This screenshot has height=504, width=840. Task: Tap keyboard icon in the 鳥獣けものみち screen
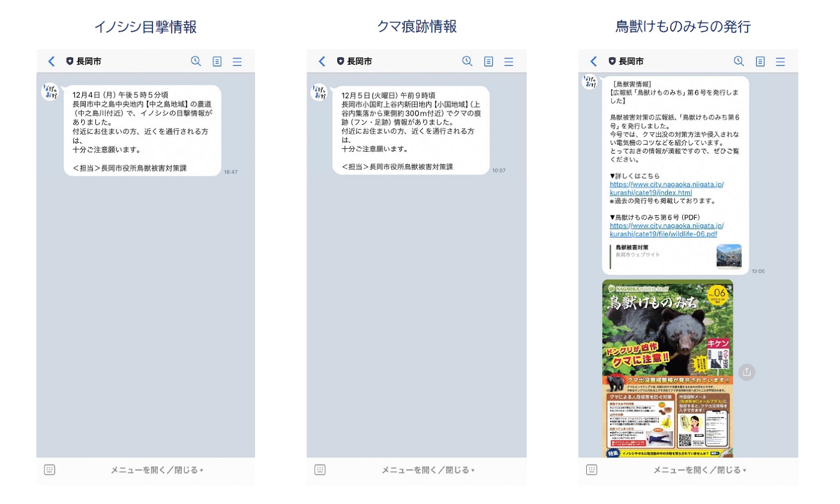coord(592,470)
